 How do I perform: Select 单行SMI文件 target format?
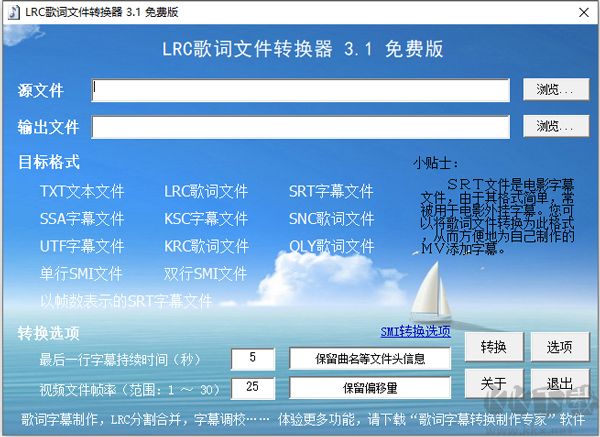tap(81, 274)
